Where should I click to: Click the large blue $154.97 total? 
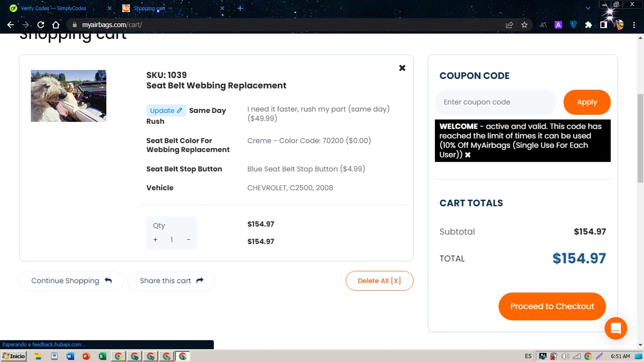tap(579, 258)
